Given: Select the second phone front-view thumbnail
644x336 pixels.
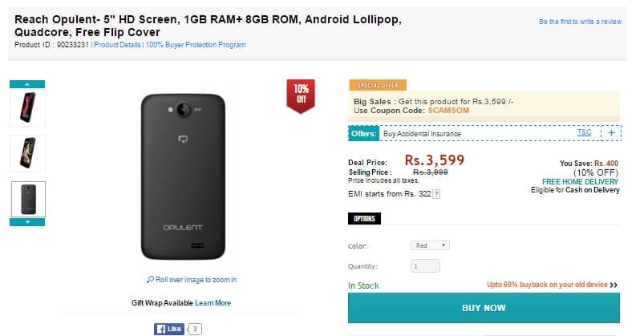Looking at the screenshot, I should (27, 154).
